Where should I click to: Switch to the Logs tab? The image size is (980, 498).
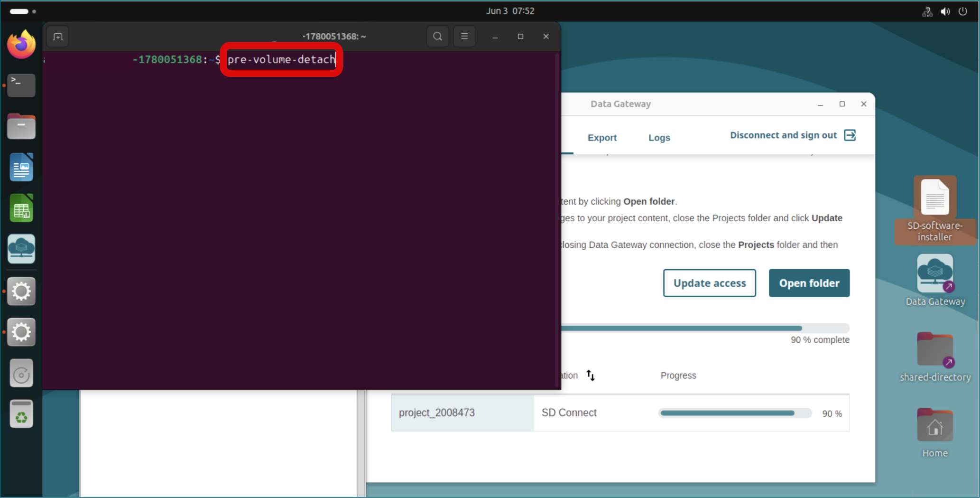(x=659, y=138)
